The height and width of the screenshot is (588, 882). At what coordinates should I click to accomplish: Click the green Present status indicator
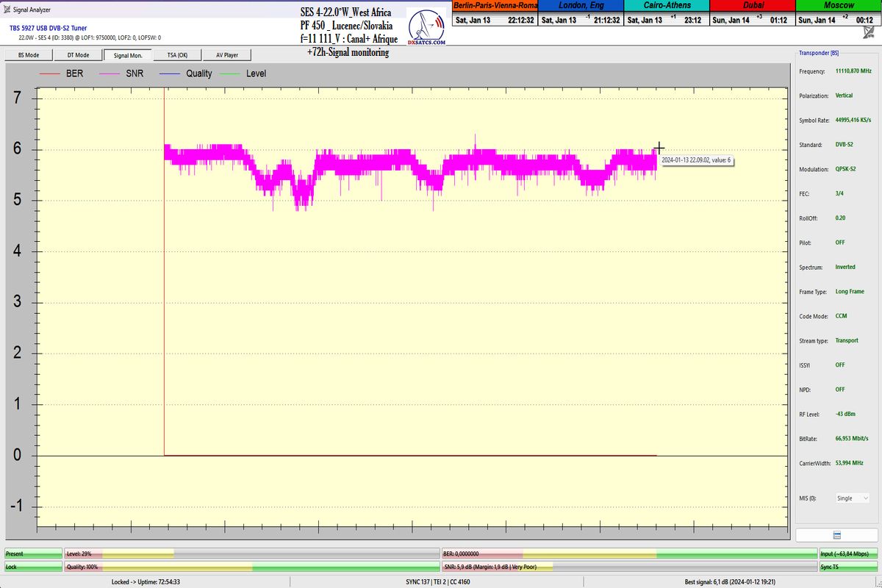coord(33,553)
